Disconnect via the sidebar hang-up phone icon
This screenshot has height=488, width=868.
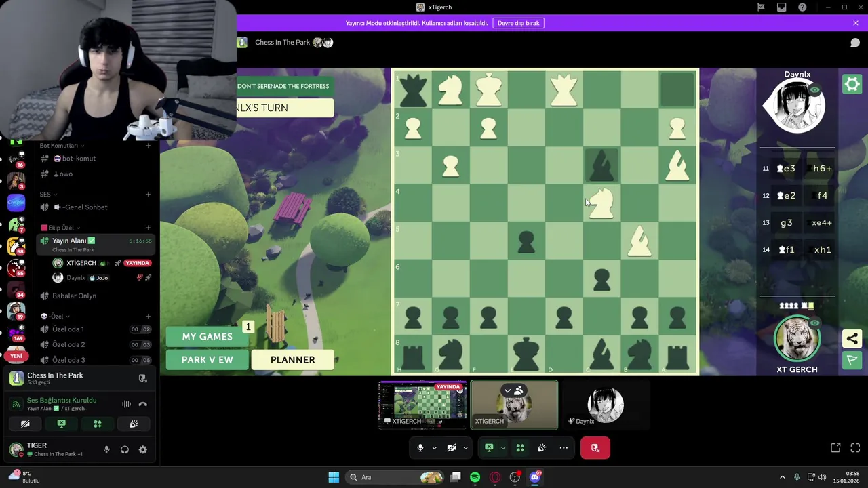pos(142,404)
